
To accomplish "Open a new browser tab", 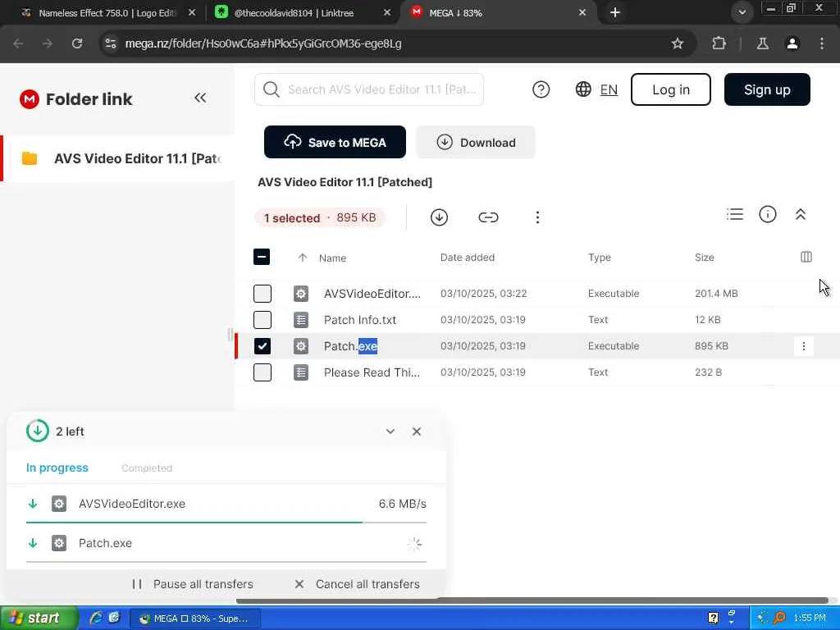I will point(615,12).
